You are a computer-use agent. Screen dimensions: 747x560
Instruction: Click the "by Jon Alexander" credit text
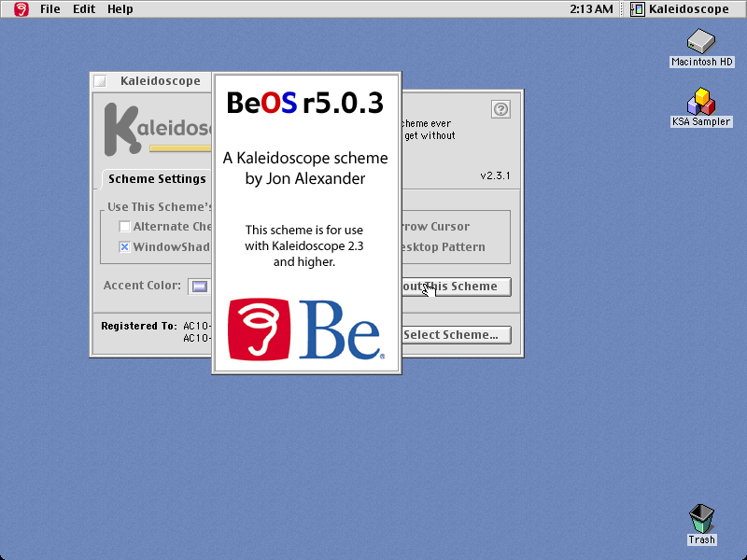(305, 179)
